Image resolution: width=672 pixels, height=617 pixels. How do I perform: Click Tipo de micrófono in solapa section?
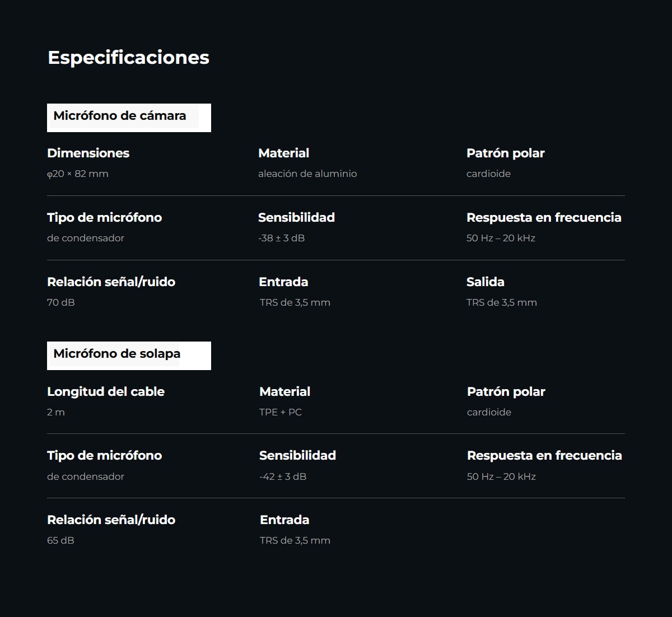pyautogui.click(x=105, y=455)
